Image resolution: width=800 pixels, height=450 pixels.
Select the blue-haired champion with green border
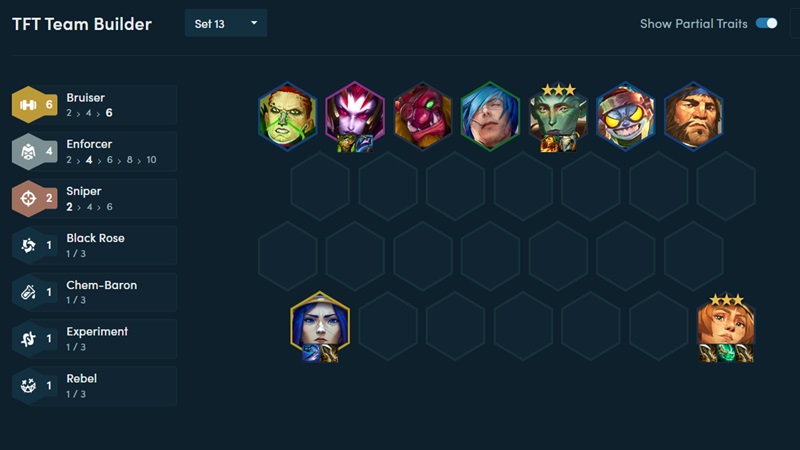490,116
